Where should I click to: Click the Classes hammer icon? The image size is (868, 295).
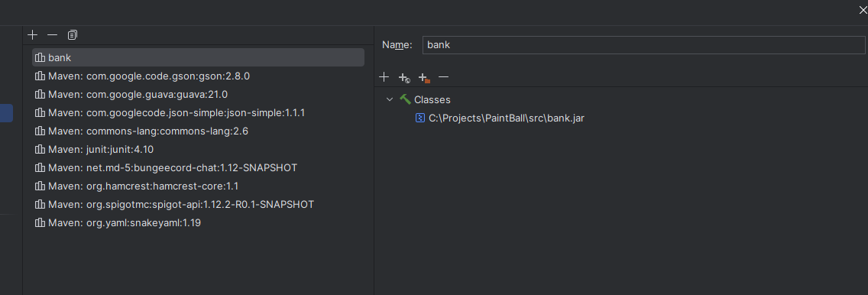tap(405, 99)
